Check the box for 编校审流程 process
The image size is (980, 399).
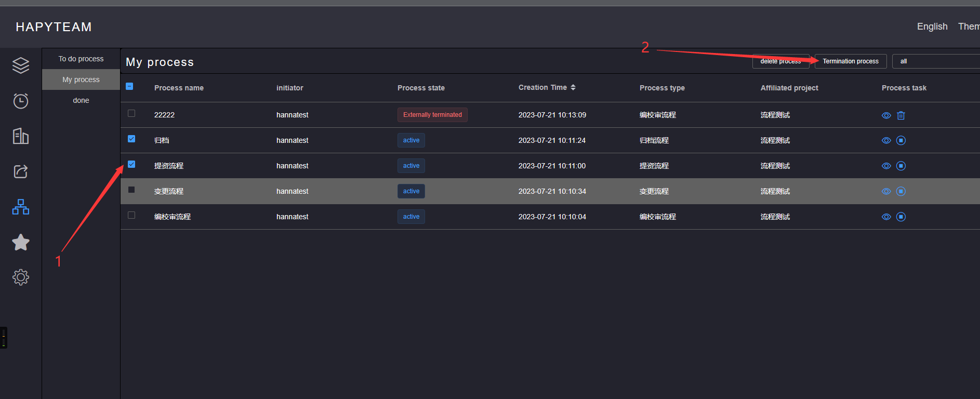pos(131,215)
